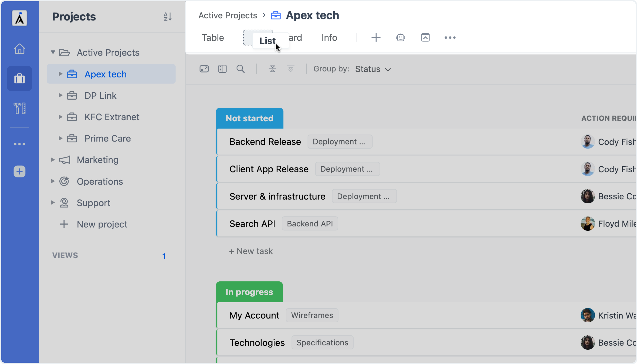Click the Marketing megaphone icon
The height and width of the screenshot is (364, 637).
65,160
